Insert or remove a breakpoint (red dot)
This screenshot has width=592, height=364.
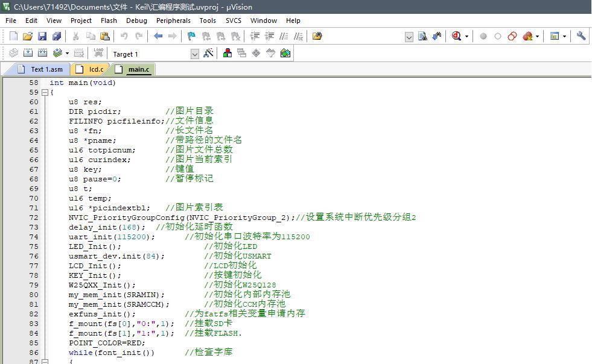483,36
